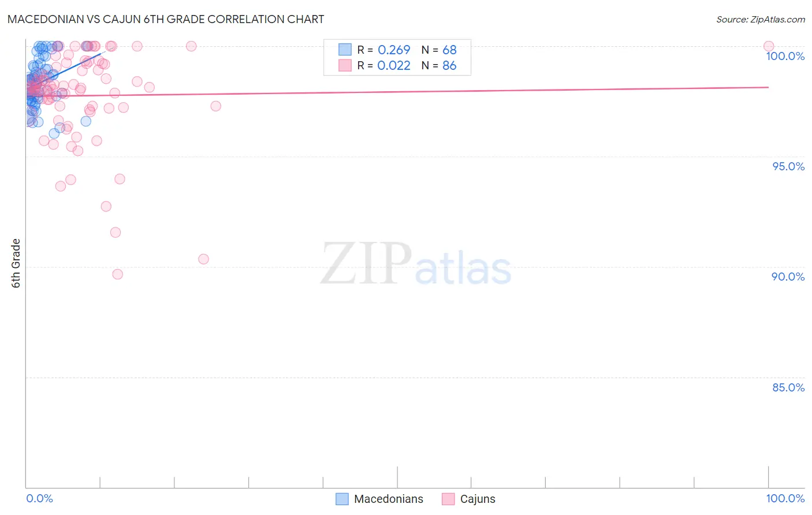Open the Source: ZipAtlas.com link
The image size is (812, 515).
761,19
